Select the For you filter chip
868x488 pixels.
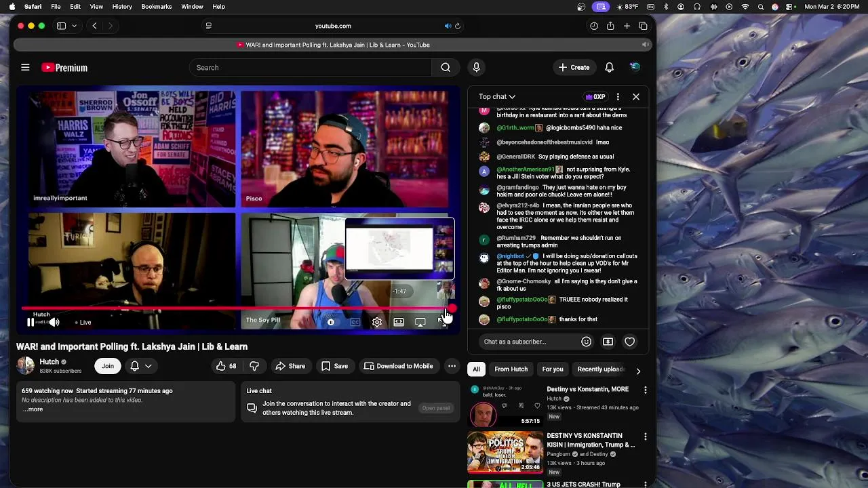point(553,369)
